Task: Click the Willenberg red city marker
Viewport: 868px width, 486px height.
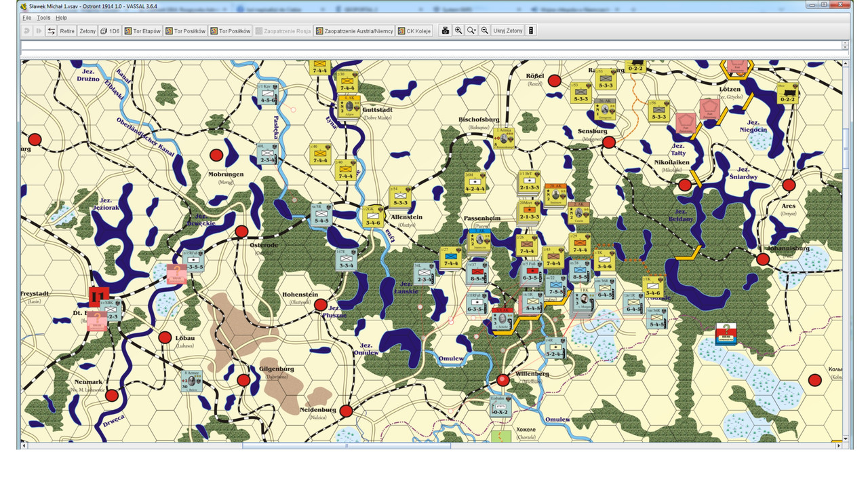Action: click(x=502, y=379)
